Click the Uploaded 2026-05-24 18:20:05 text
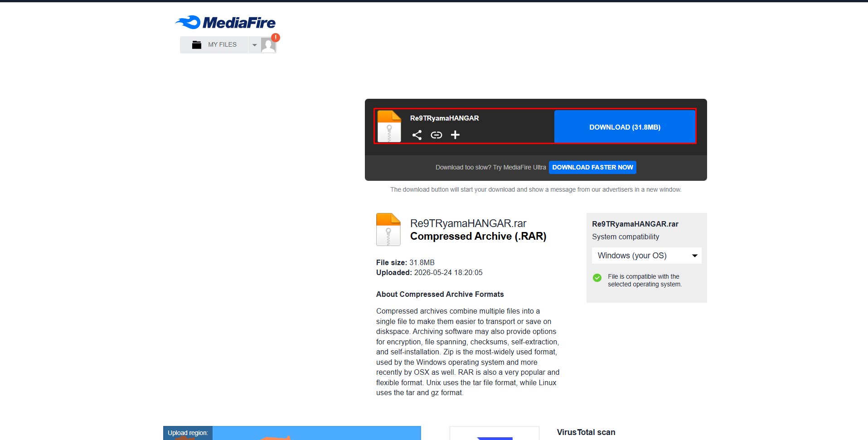The width and height of the screenshot is (868, 440). coord(429,272)
